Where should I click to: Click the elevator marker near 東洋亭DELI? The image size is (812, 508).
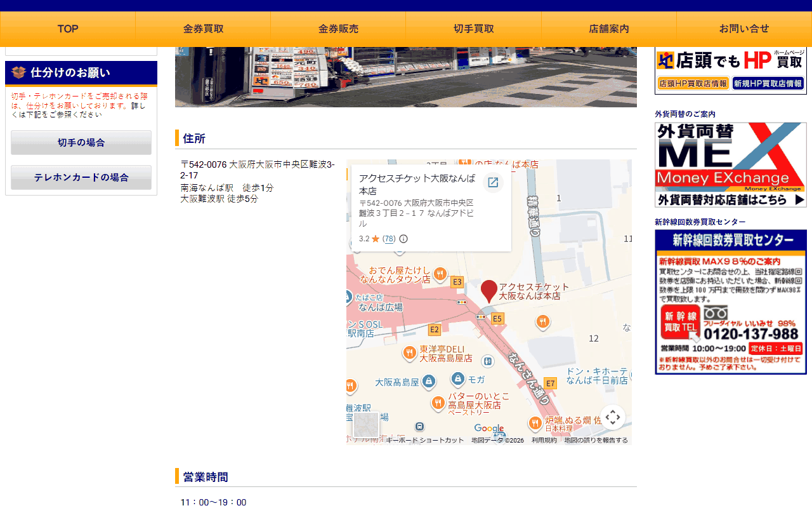coord(487,361)
